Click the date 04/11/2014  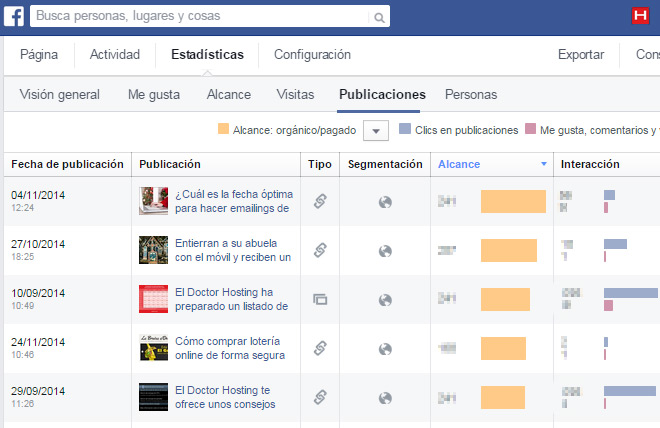coord(38,195)
